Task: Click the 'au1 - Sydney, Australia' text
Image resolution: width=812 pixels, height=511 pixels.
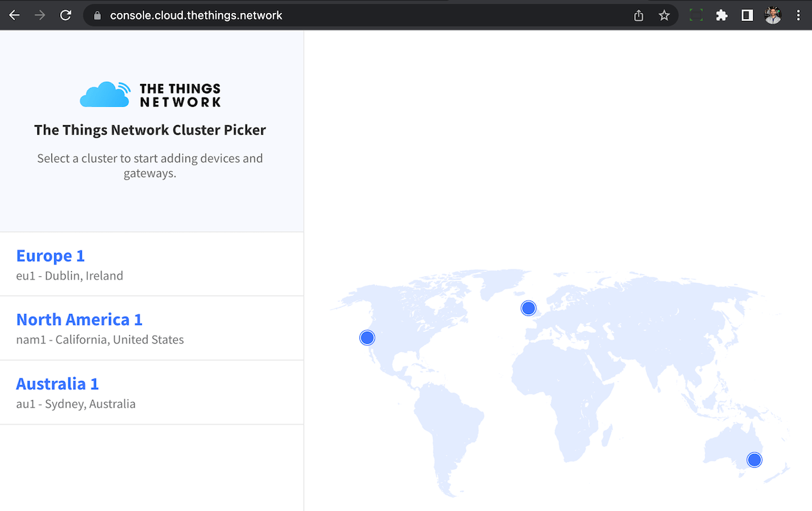Action: (76, 404)
